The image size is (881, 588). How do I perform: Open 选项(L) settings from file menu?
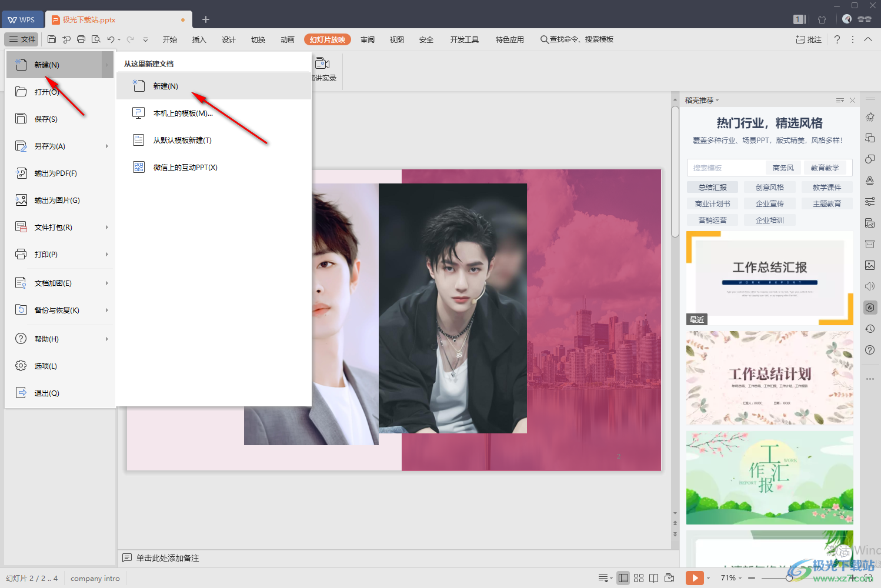[60, 366]
